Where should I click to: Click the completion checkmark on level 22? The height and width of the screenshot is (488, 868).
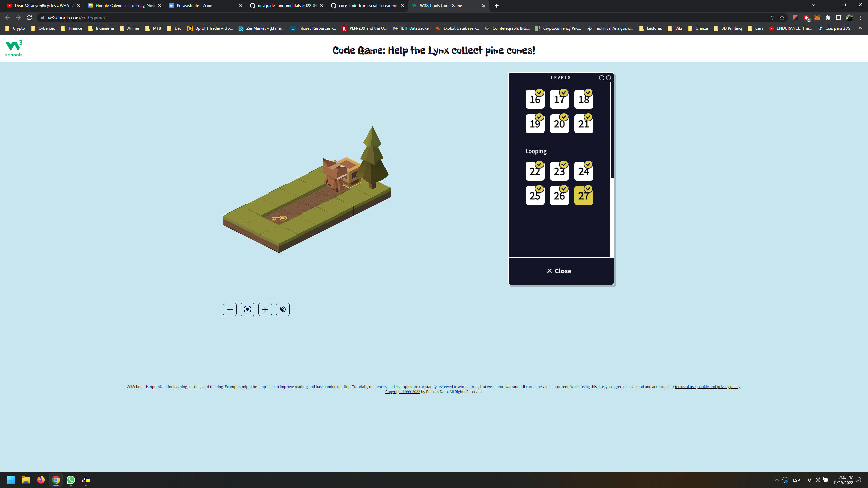coord(539,164)
